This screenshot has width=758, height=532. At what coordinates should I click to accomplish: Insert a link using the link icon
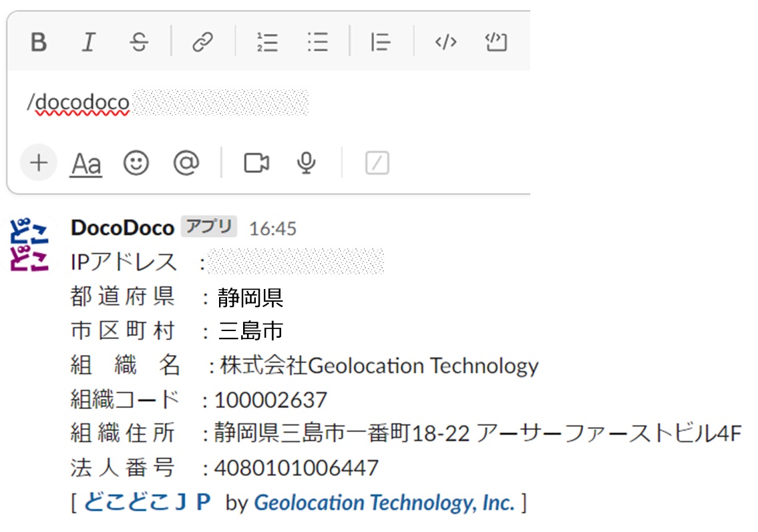click(x=202, y=41)
